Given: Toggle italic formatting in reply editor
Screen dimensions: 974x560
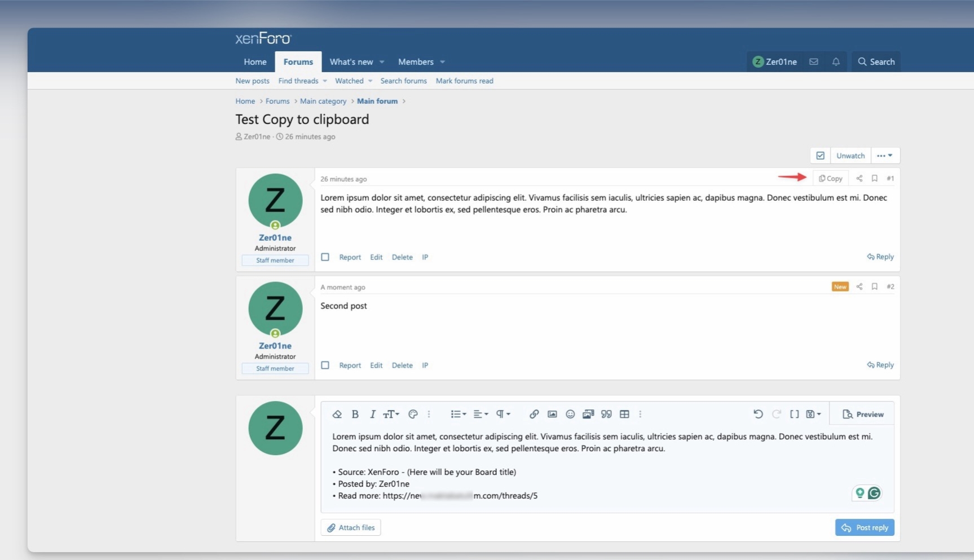Looking at the screenshot, I should 372,414.
